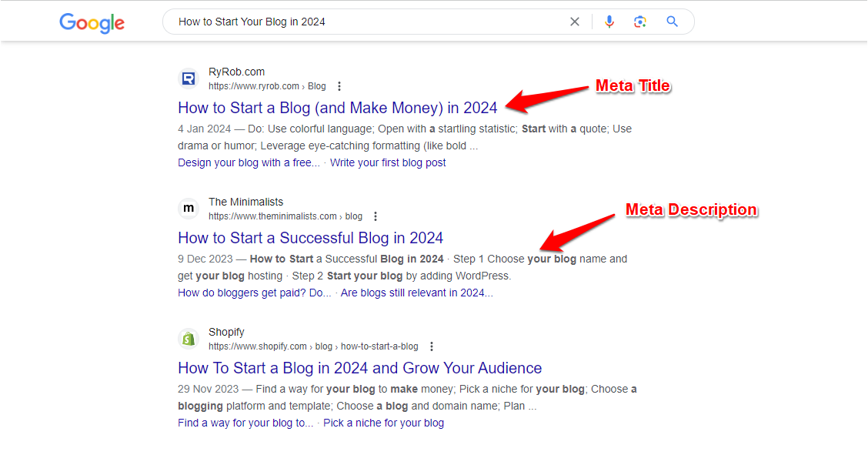Open 'How to Start a Blog (and Make Money) in 2024'
Image resolution: width=868 pixels, height=455 pixels.
tap(338, 107)
